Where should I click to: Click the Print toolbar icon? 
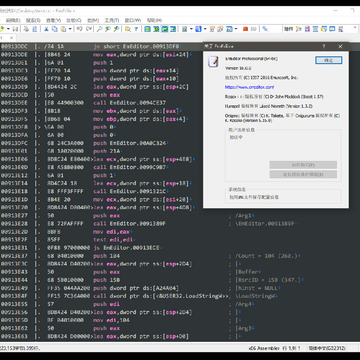point(26,29)
